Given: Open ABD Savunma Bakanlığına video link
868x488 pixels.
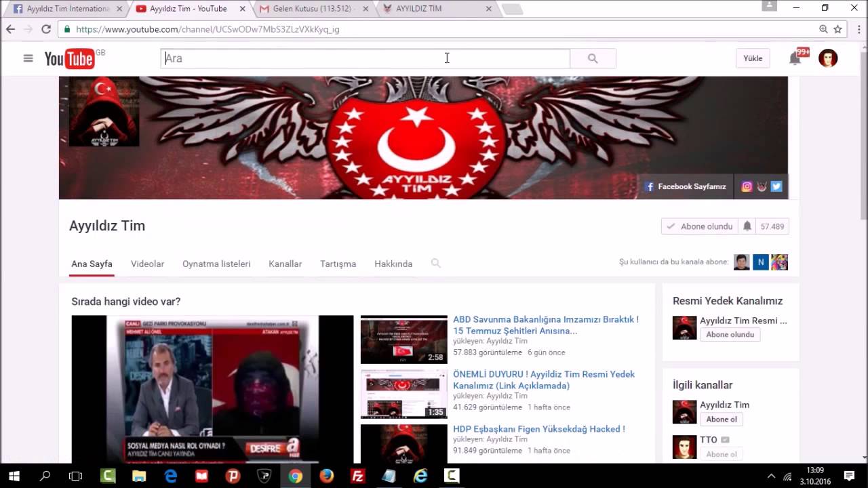Looking at the screenshot, I should pos(546,325).
